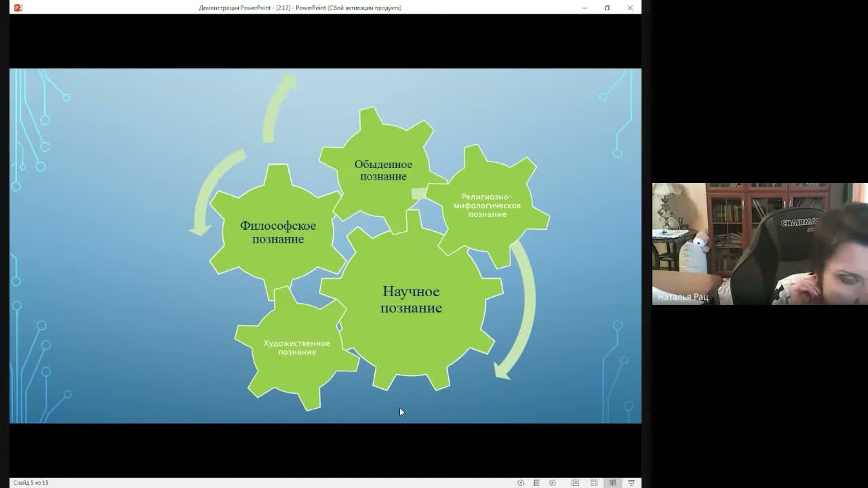Select Reading view in status bar
The height and width of the screenshot is (488, 868).
tap(612, 483)
